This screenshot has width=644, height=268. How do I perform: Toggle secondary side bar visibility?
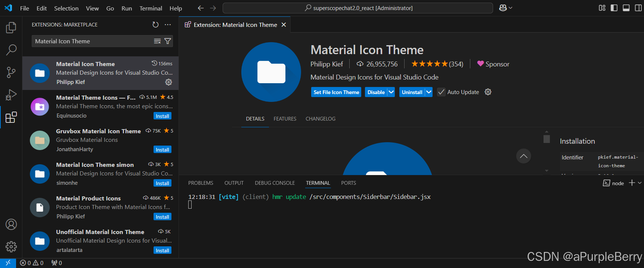(x=638, y=8)
